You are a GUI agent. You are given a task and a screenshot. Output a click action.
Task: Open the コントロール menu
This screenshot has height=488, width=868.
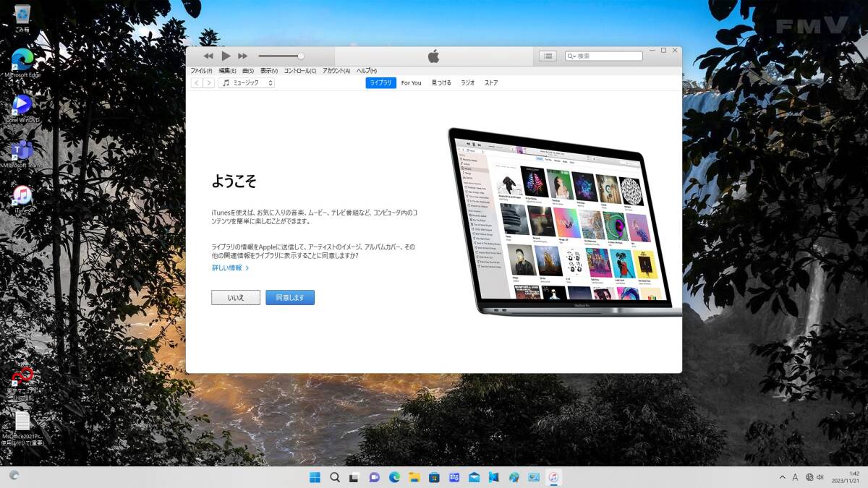click(300, 71)
